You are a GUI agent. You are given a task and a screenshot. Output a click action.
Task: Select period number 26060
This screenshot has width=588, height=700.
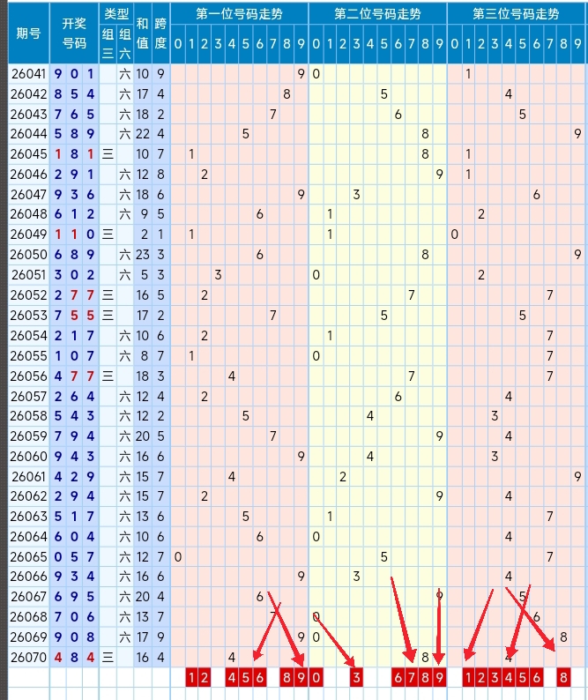[x=28, y=457]
